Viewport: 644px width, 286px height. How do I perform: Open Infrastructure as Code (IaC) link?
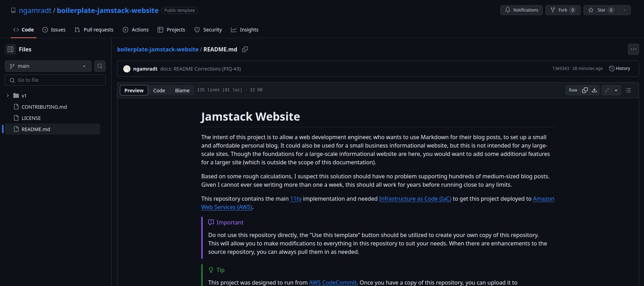[x=415, y=199]
